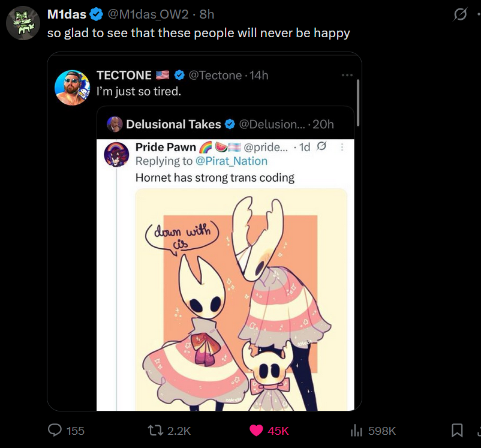
Task: Toggle bookmark on this post
Action: point(457,430)
